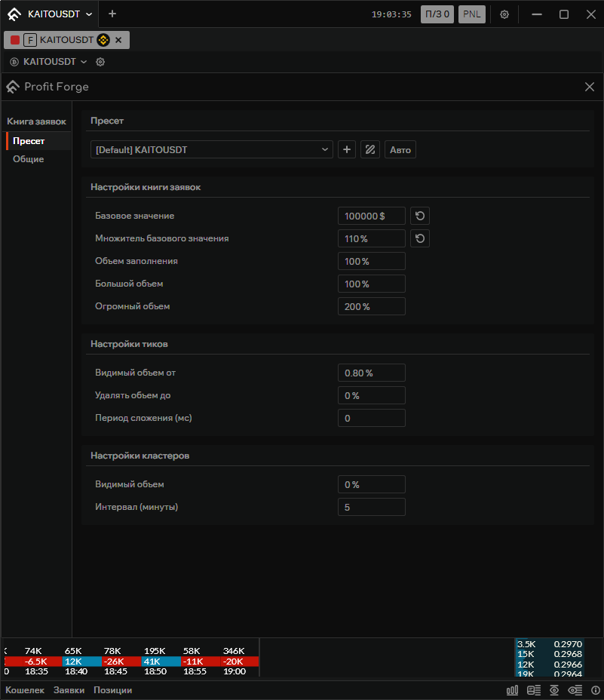This screenshot has width=604, height=700.
Task: Click the order list icon in status bar
Action: click(x=534, y=691)
